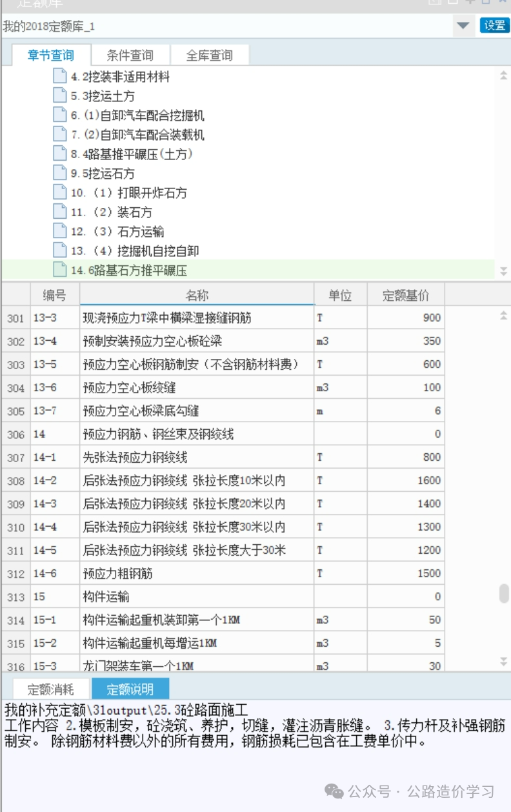Click the document icon of 打眼开炸石方
The image size is (511, 812).
[x=60, y=192]
